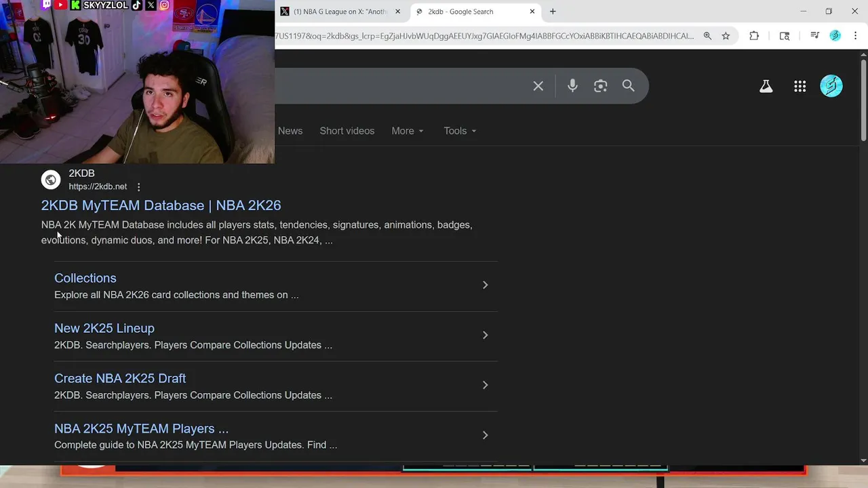Search by image with the Lens icon
This screenshot has height=488, width=868.
(600, 86)
